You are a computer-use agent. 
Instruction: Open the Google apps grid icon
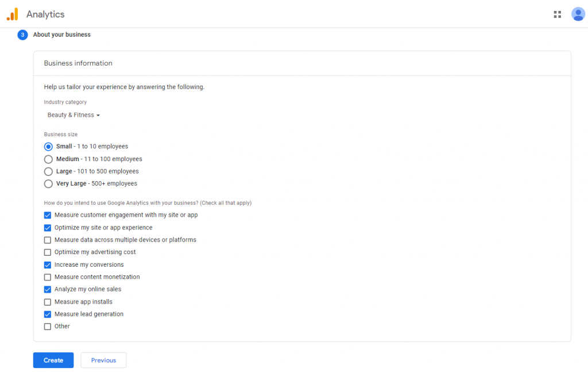pyautogui.click(x=557, y=14)
